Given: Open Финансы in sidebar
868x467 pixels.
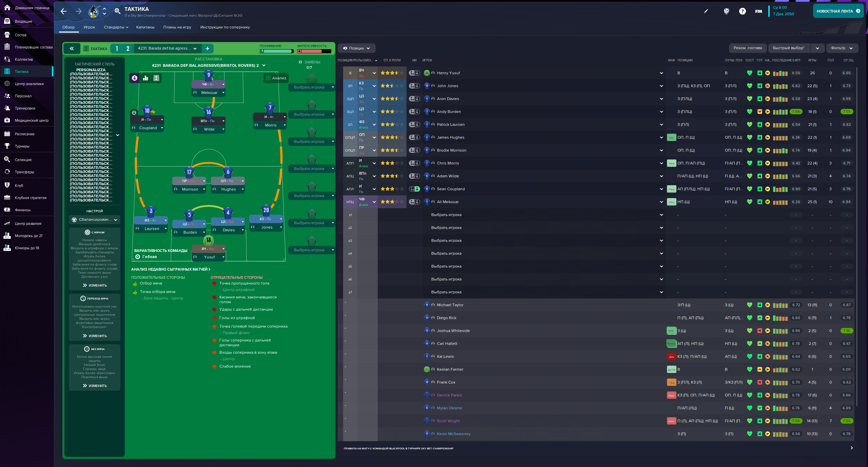Looking at the screenshot, I should pos(27,210).
